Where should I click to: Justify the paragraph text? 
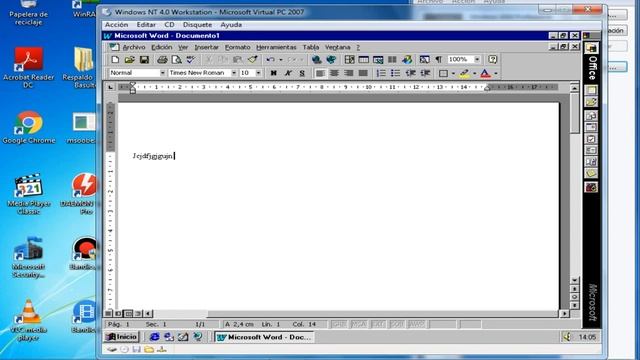pyautogui.click(x=363, y=73)
